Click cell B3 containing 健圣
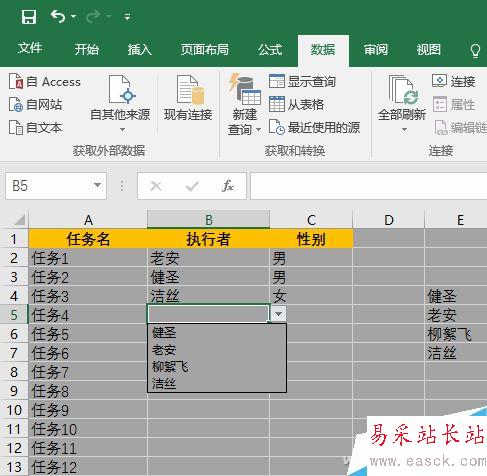487x476 pixels. click(x=208, y=277)
